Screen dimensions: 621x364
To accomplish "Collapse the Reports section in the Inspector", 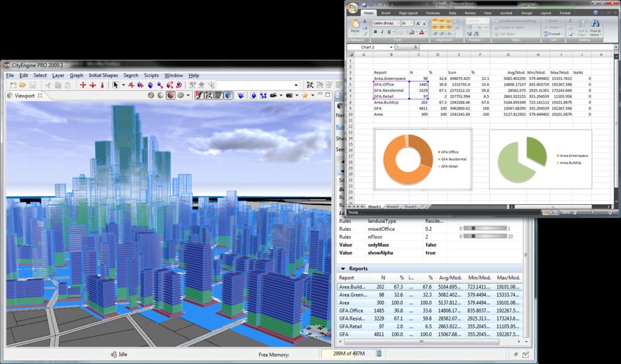I will (343, 269).
